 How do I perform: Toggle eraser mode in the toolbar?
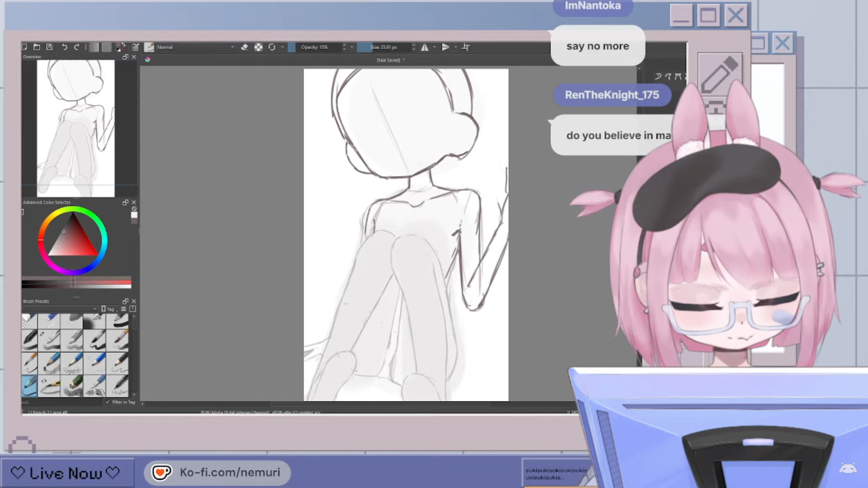[x=245, y=47]
